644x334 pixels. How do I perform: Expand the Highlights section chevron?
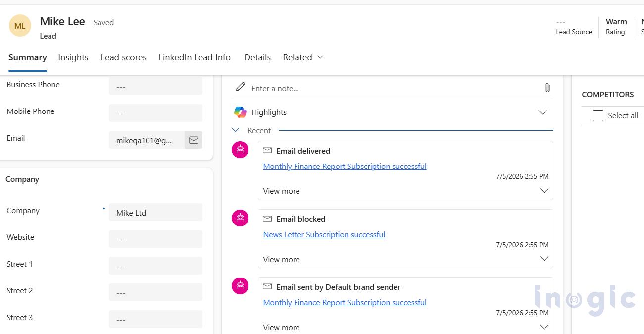(543, 112)
